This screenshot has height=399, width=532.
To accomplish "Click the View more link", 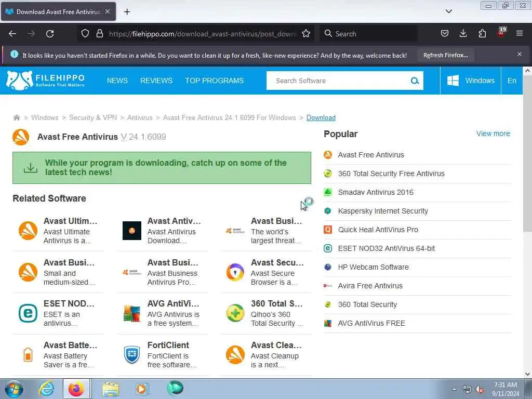I will [493, 134].
